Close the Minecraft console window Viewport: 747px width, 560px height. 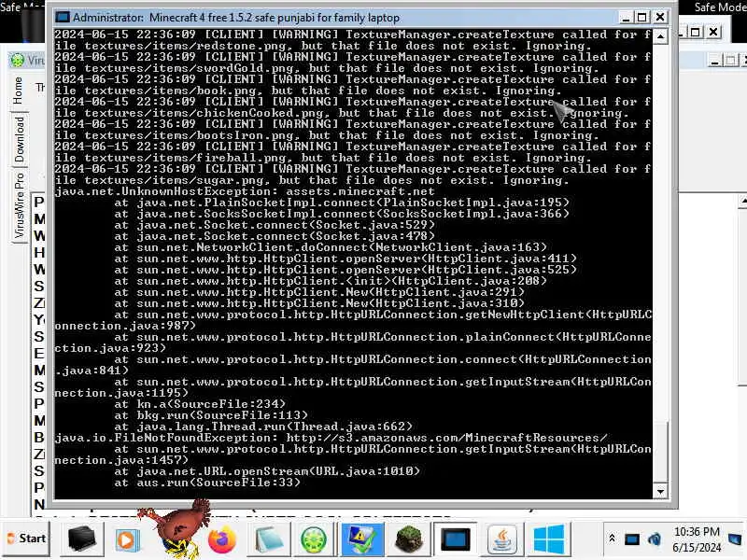[660, 18]
